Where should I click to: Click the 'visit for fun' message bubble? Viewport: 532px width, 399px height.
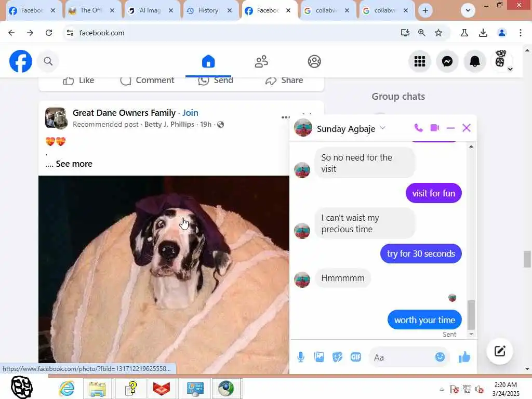434,193
